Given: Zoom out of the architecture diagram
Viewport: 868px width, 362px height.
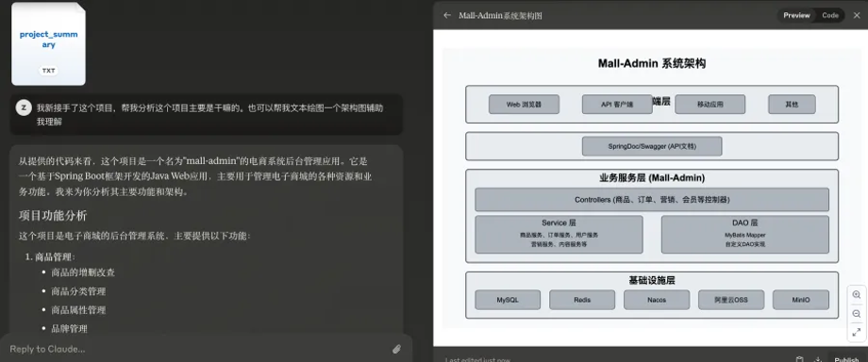Looking at the screenshot, I should click(857, 314).
